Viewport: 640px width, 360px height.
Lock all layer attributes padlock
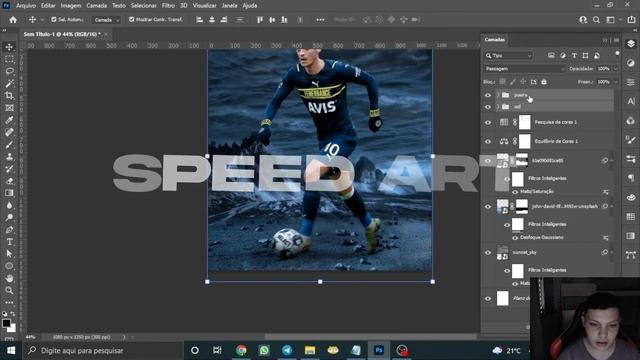pyautogui.click(x=544, y=82)
